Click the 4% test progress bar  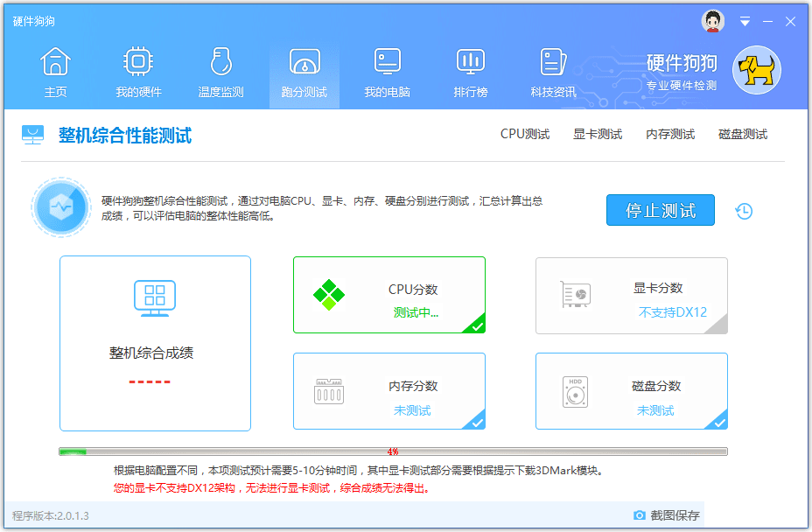393,451
